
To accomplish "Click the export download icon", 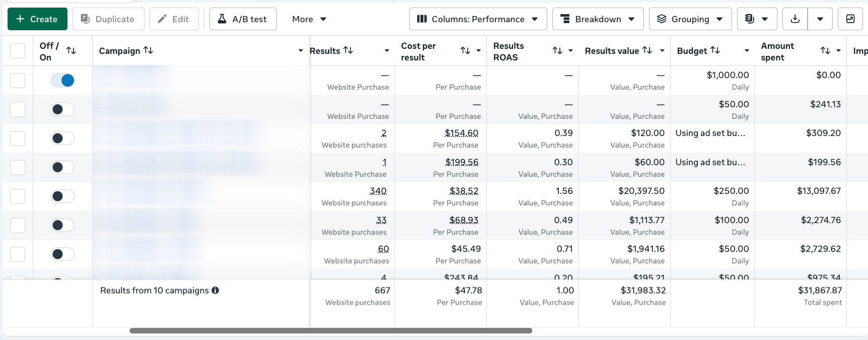I will pos(795,19).
